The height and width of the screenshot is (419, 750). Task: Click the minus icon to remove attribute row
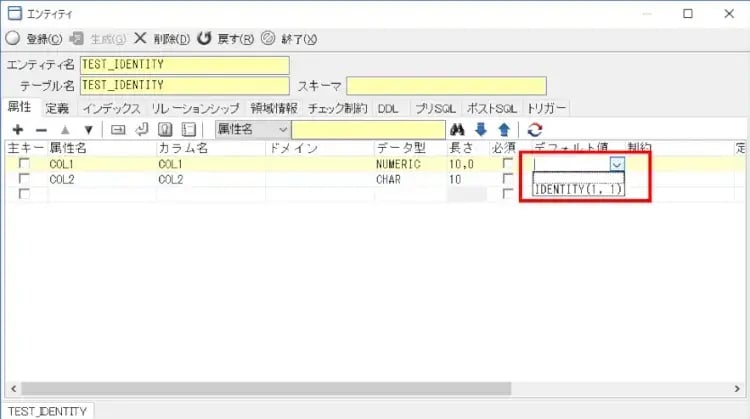click(x=41, y=129)
